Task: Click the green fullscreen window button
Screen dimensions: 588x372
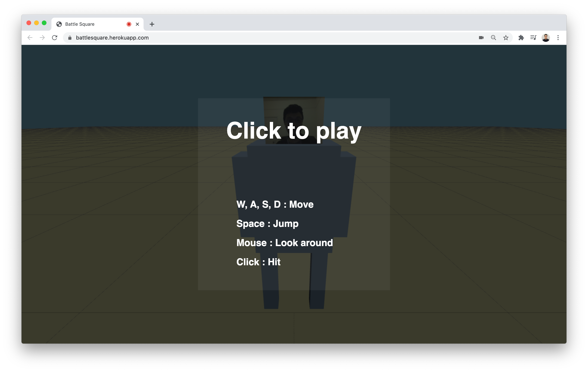Action: point(44,23)
